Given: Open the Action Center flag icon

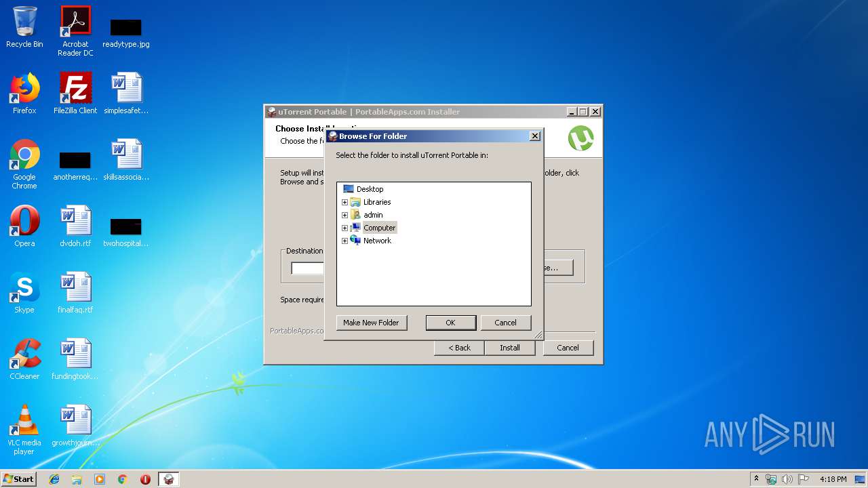Looking at the screenshot, I should [x=804, y=479].
